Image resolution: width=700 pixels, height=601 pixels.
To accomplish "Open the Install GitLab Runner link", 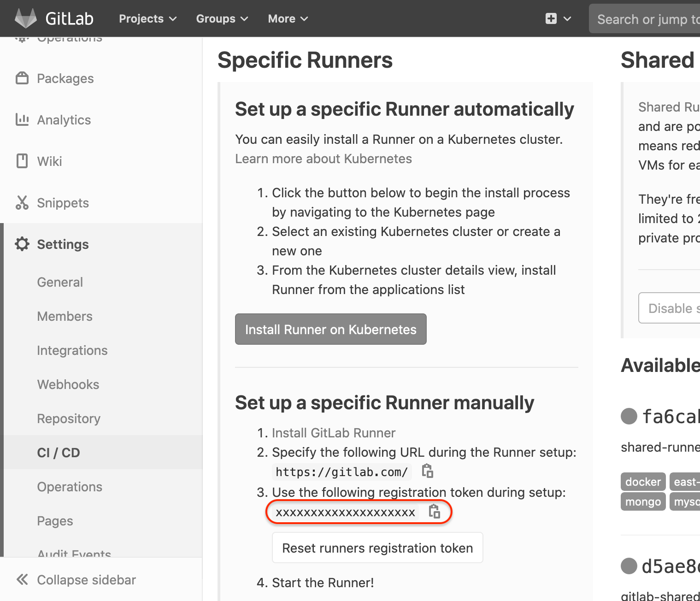I will coord(334,433).
